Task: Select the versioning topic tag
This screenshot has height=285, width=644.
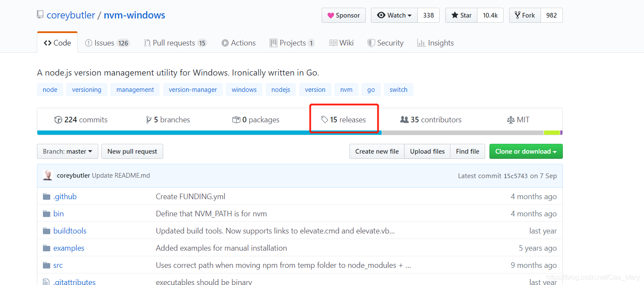Action: [87, 90]
